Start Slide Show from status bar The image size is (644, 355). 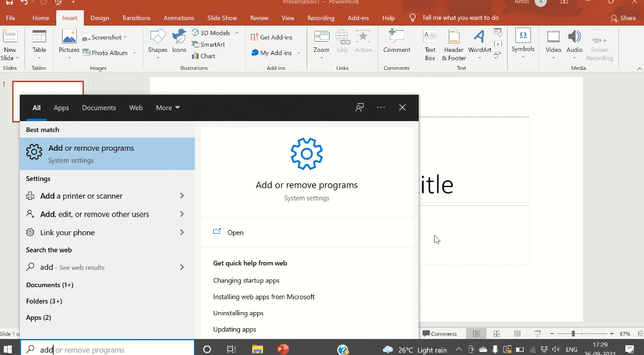click(537, 334)
